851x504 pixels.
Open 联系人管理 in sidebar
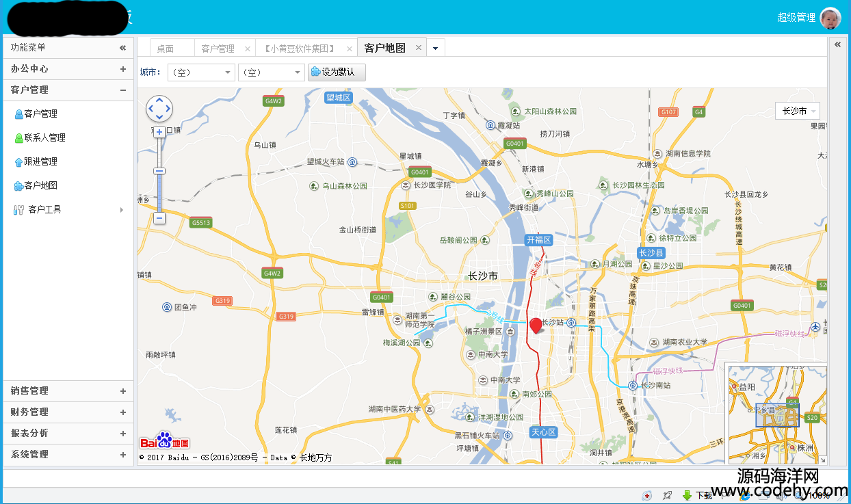coord(44,138)
